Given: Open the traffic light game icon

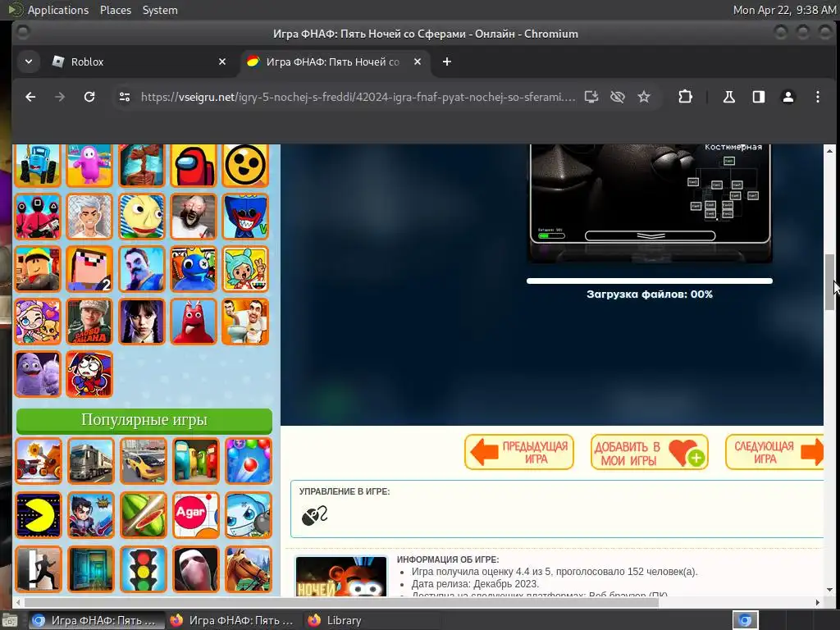Looking at the screenshot, I should tap(143, 569).
